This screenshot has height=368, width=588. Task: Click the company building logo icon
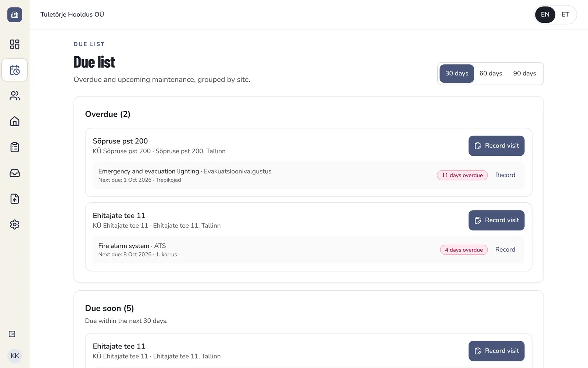(x=15, y=15)
